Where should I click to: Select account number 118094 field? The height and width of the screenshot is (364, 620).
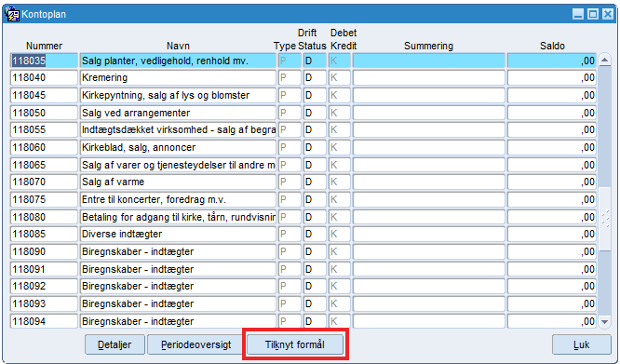click(x=44, y=321)
